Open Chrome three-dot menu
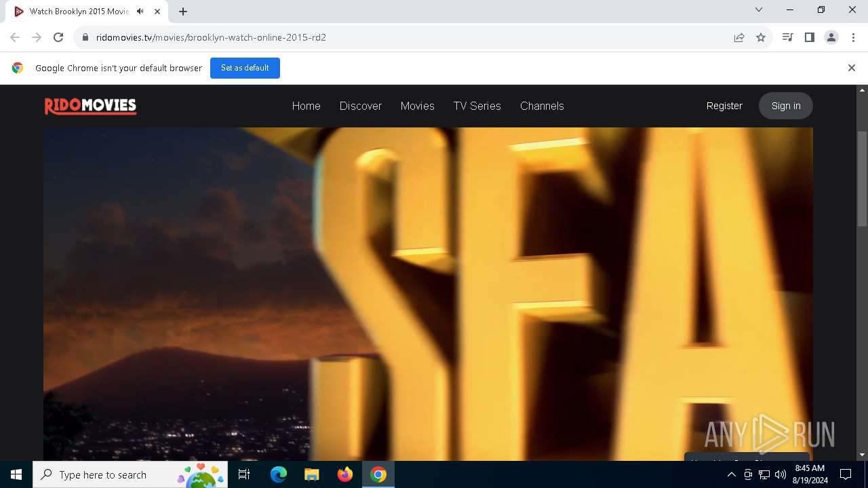The width and height of the screenshot is (868, 488). tap(853, 37)
